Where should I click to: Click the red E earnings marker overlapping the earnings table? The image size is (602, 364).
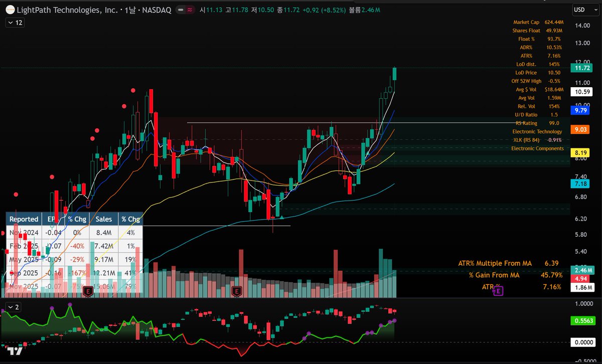pos(89,290)
